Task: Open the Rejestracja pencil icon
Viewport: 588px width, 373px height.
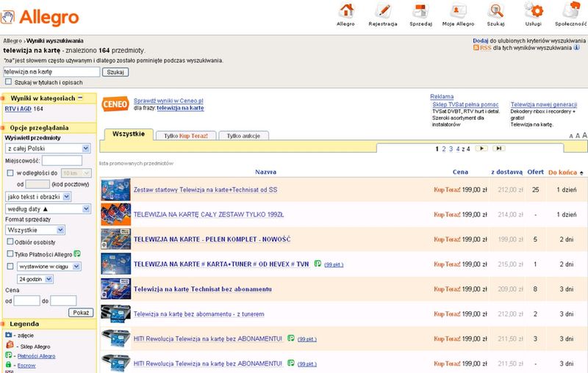Action: (x=383, y=10)
